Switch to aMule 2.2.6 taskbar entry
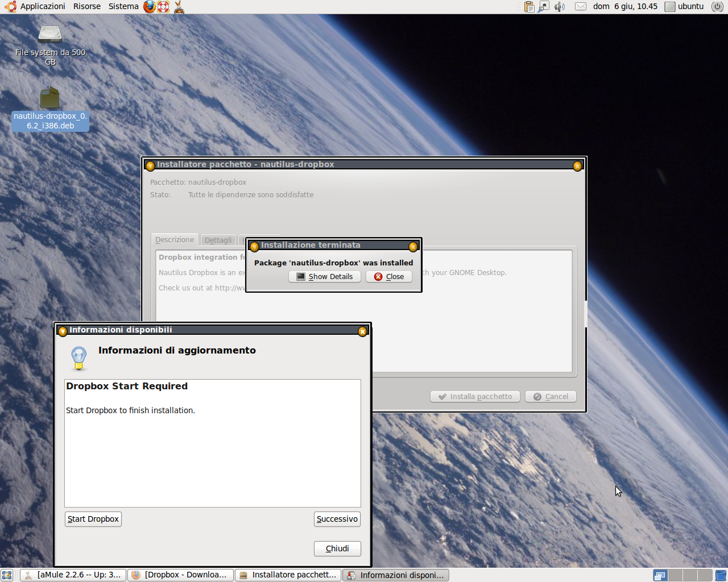Viewport: 728px width, 582px height. coord(73,575)
